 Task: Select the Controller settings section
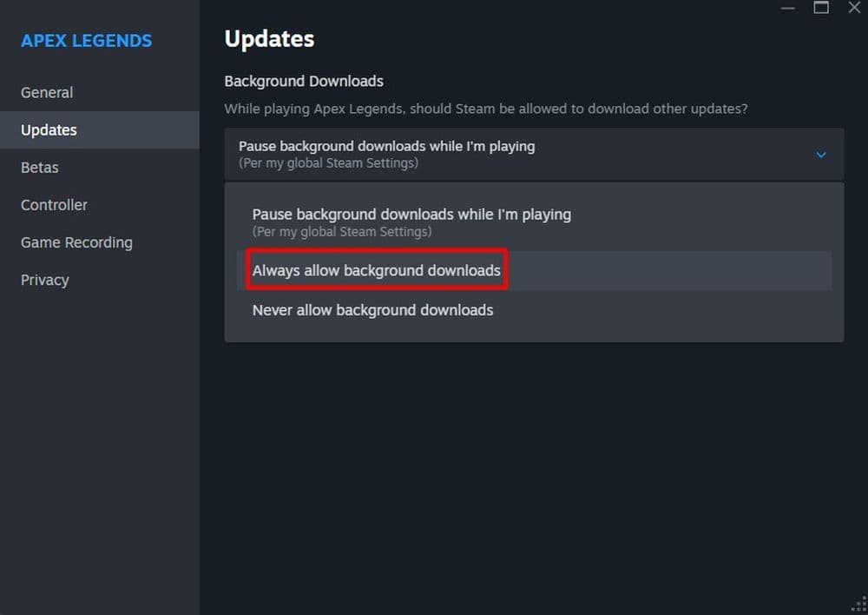coord(54,205)
